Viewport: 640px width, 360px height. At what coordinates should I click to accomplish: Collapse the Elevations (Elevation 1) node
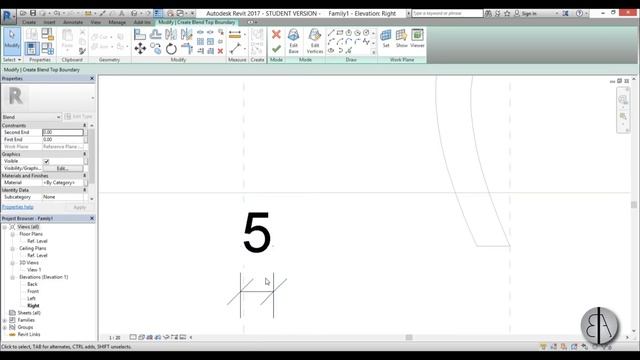(x=13, y=277)
